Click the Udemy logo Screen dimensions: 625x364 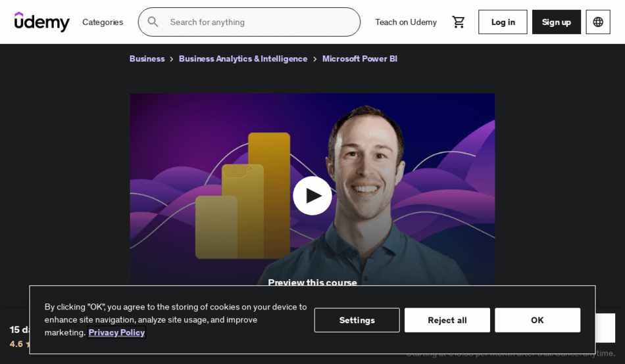click(41, 22)
